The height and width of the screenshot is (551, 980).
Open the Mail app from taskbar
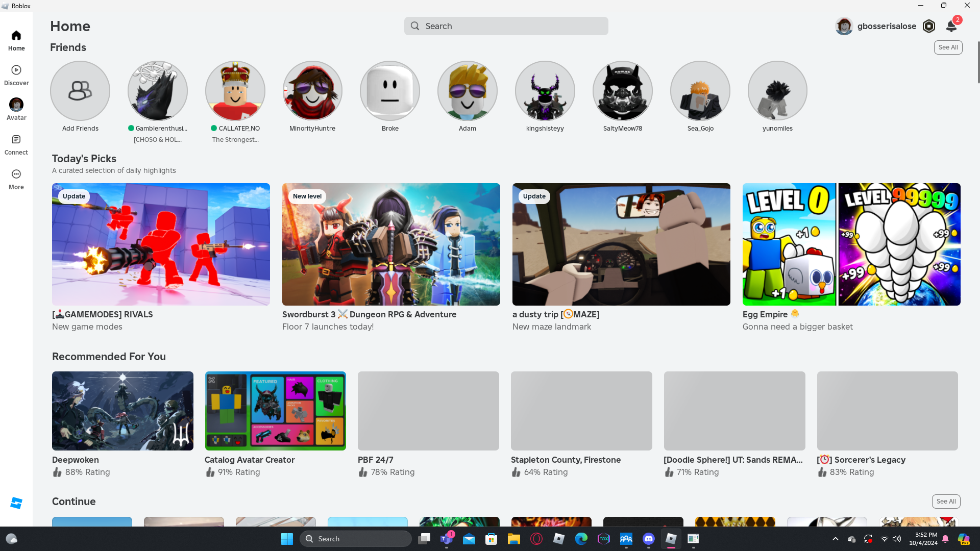pyautogui.click(x=469, y=539)
